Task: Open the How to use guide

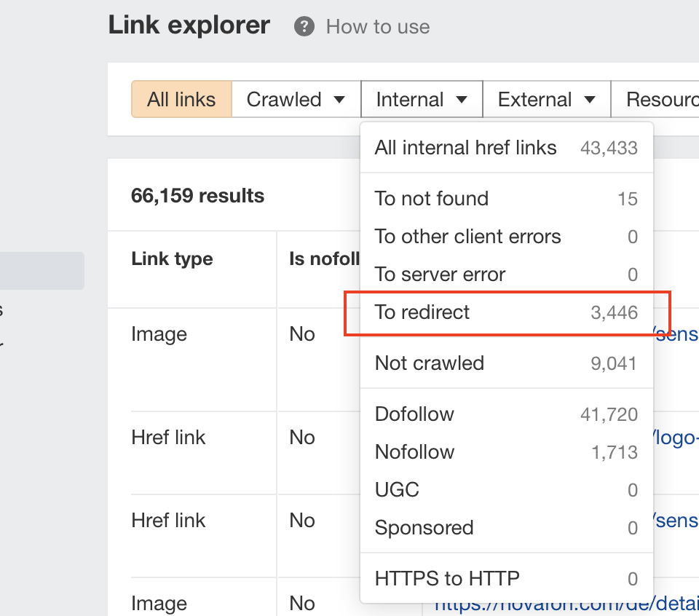Action: click(377, 27)
